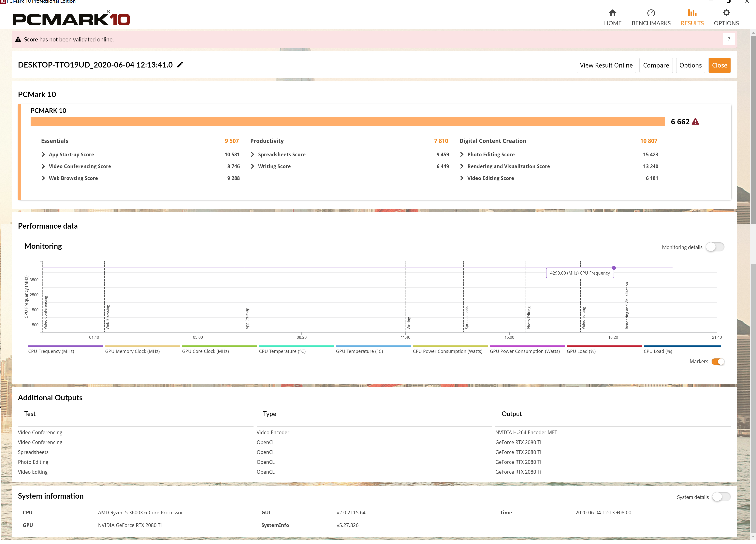Expand the Spreadsheets Score row
Screen dimensions: 756x544
[252, 154]
